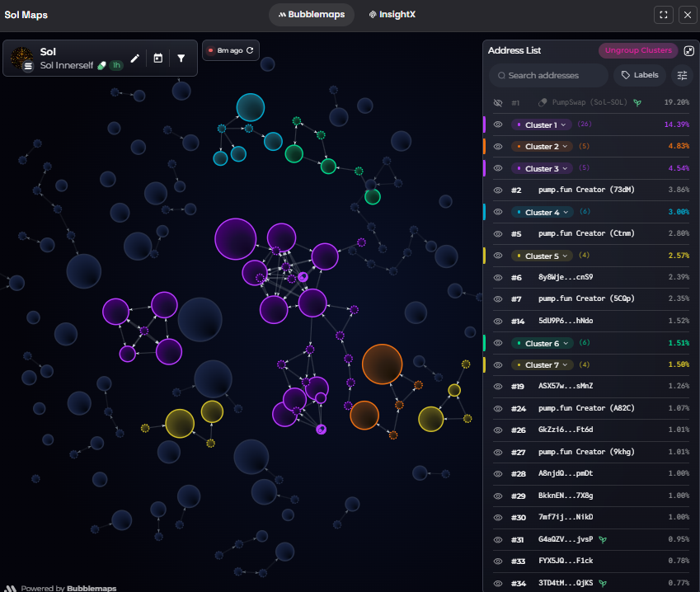Expand the Cluster 4 dropdown
Viewport: 700px width, 592px height.
pyautogui.click(x=542, y=213)
